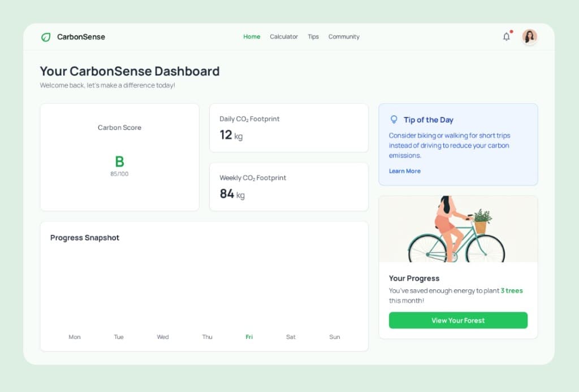The image size is (579, 392).
Task: Click the Learn More link
Action: 405,171
